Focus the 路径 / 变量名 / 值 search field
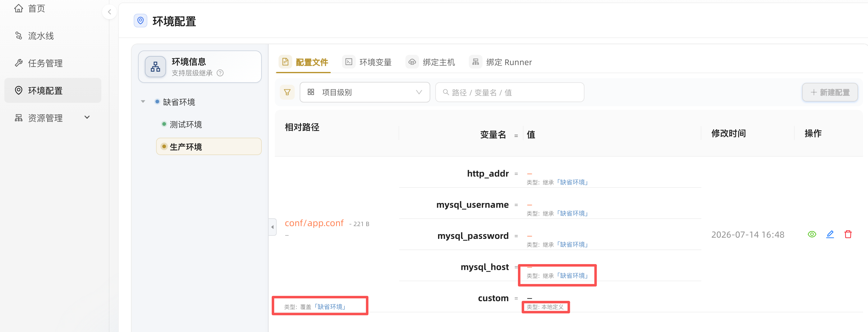The height and width of the screenshot is (332, 868). pos(510,92)
